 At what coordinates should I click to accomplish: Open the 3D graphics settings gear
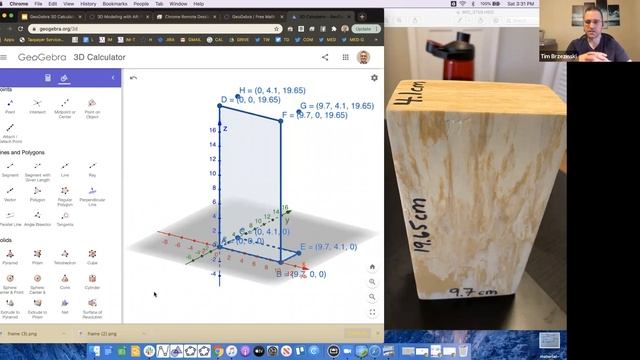point(374,78)
